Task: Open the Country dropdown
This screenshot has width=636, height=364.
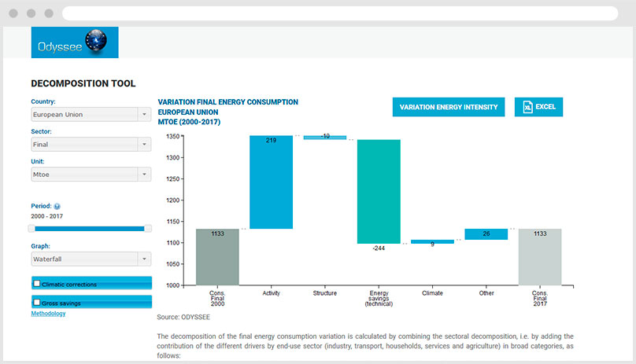Action: [x=91, y=115]
